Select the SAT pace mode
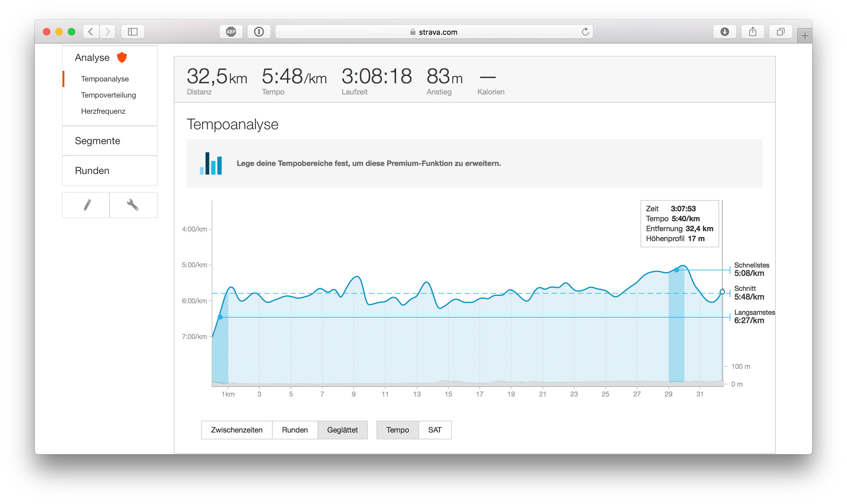This screenshot has width=847, height=504. (x=435, y=430)
